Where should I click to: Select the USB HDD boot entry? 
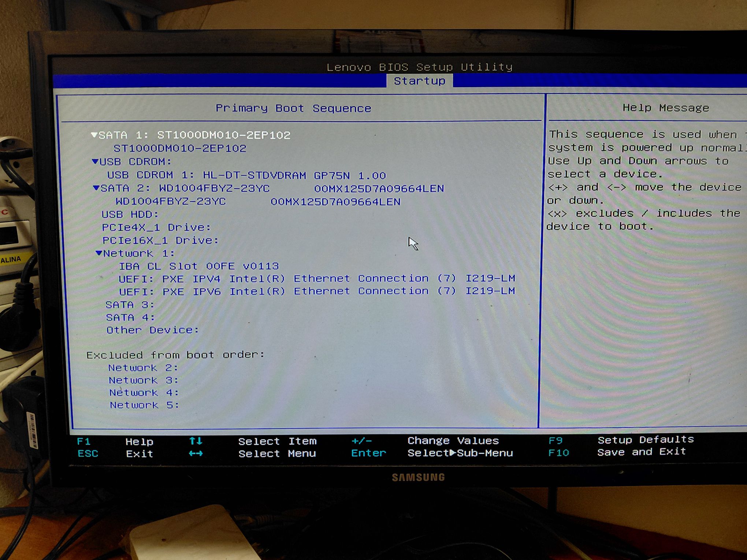point(130,214)
